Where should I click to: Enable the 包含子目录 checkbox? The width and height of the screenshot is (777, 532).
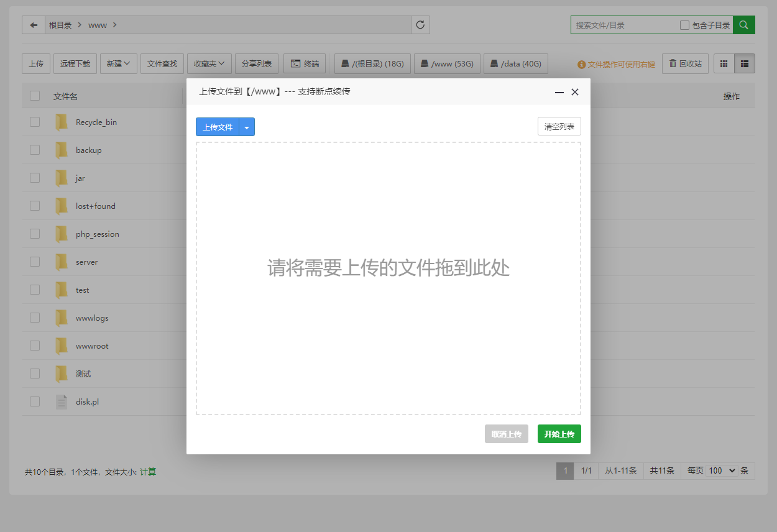(x=683, y=25)
